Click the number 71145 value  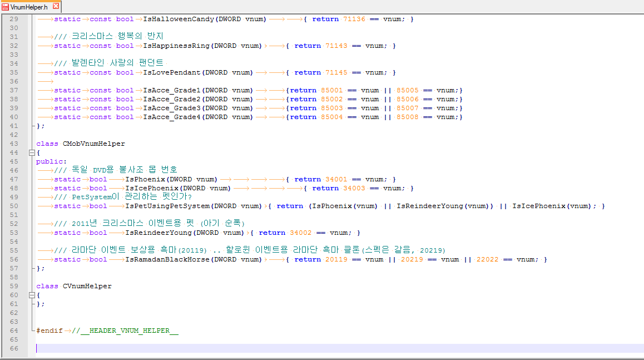(336, 72)
